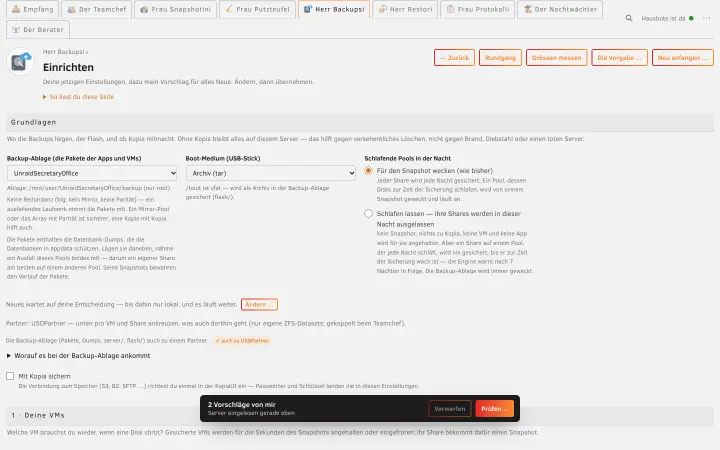The image size is (720, 450).
Task: Switch to Der Teamchef tab
Action: pyautogui.click(x=97, y=9)
